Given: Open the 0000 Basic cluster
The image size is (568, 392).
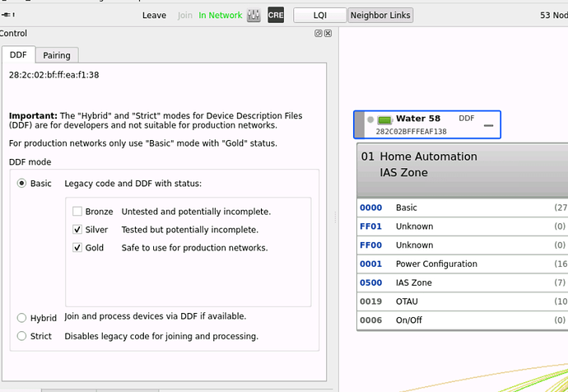Looking at the screenshot, I should tap(463, 208).
